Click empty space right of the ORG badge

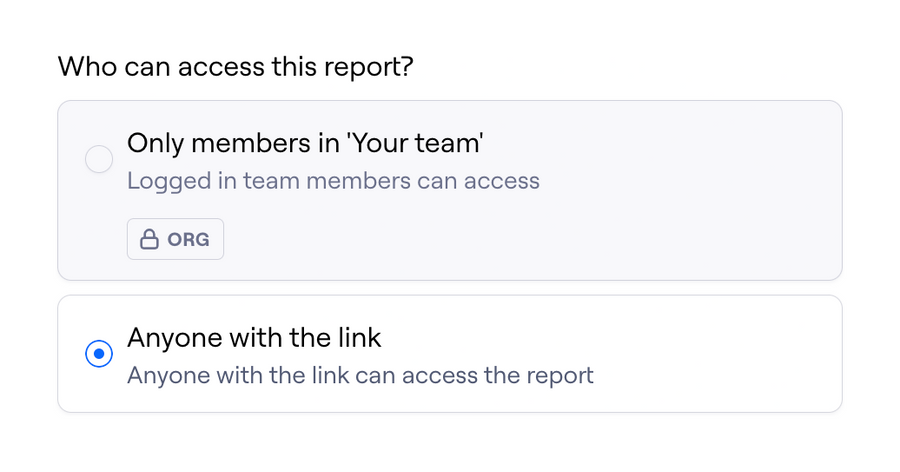pos(500,240)
